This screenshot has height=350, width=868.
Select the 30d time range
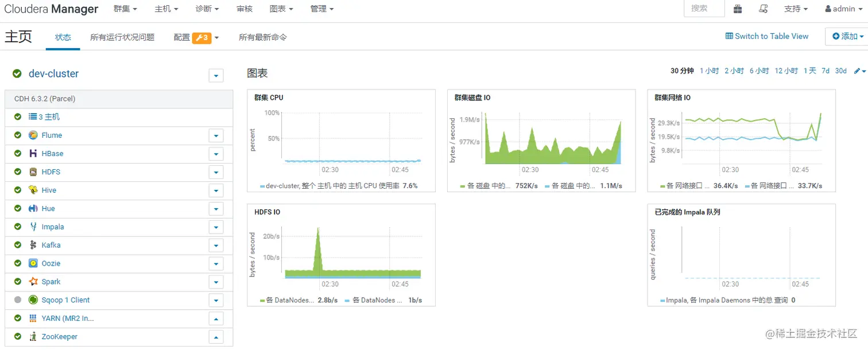[840, 71]
